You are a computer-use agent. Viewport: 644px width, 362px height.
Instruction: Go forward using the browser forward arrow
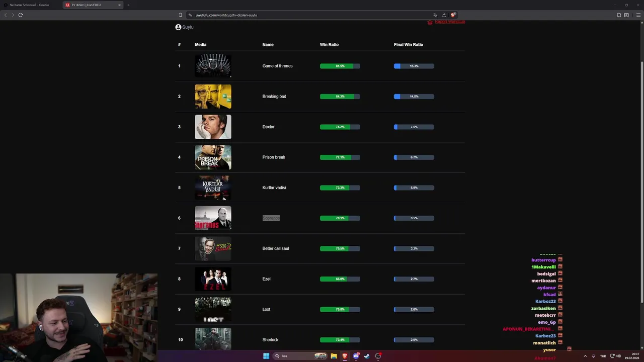pyautogui.click(x=13, y=15)
